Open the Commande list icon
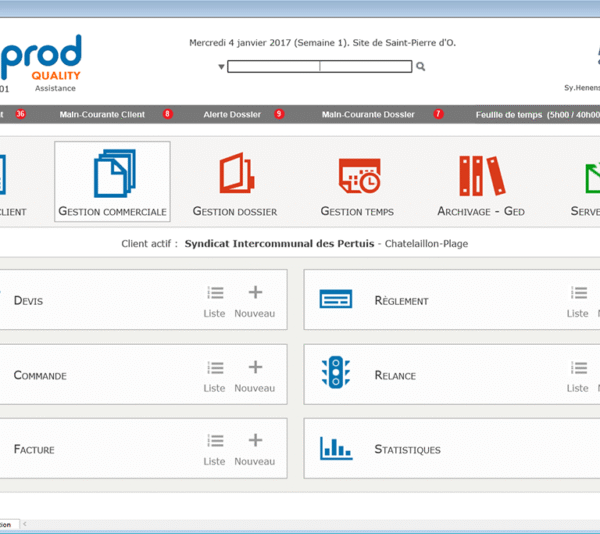600x534 pixels. point(215,368)
